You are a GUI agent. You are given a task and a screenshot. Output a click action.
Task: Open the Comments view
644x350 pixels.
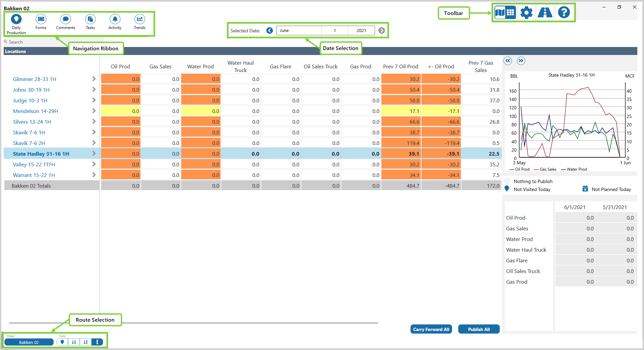click(65, 22)
